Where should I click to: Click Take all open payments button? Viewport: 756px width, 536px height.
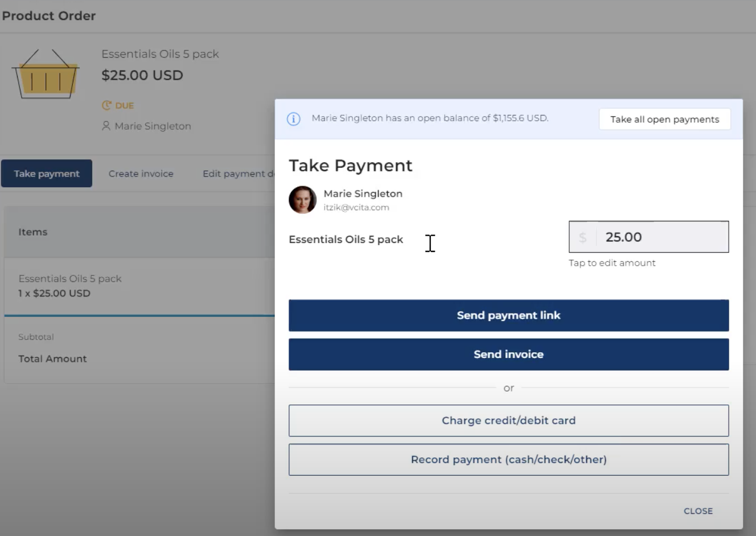pos(664,119)
